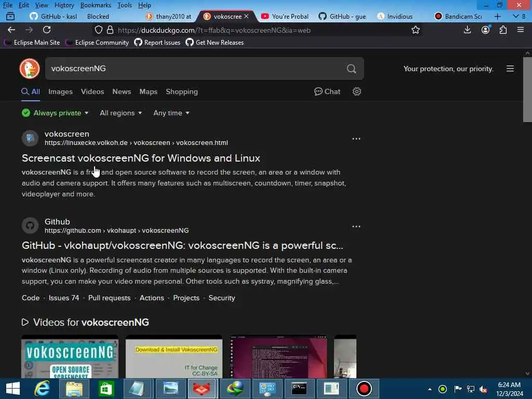Open a new browser tab

(x=497, y=16)
